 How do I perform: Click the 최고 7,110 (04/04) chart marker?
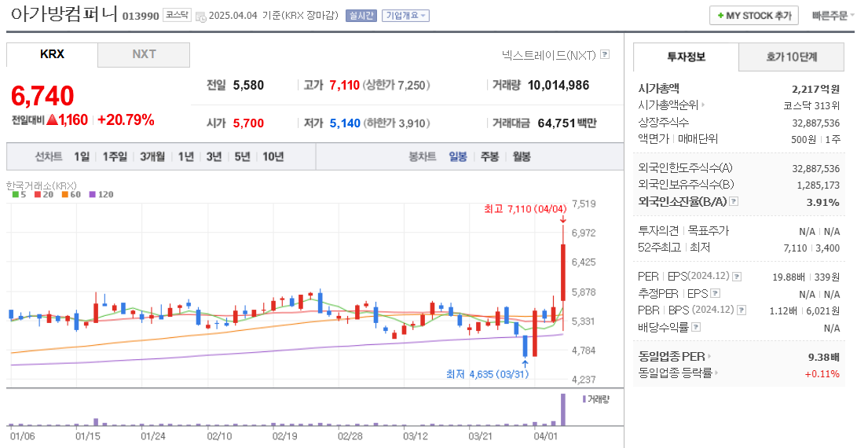click(x=526, y=209)
